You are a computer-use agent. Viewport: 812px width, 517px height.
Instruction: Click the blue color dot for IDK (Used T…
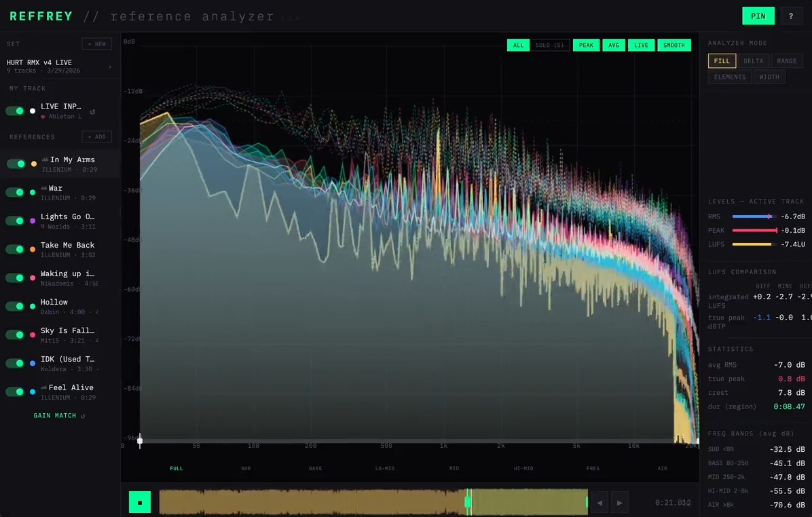(33, 363)
